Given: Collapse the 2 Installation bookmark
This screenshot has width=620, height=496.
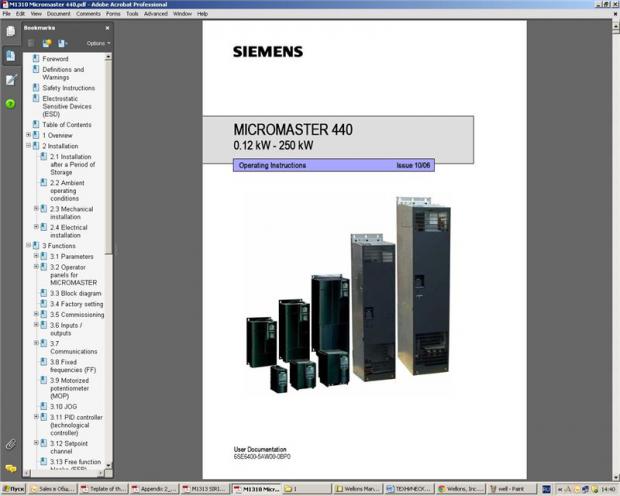Looking at the screenshot, I should coord(28,146).
